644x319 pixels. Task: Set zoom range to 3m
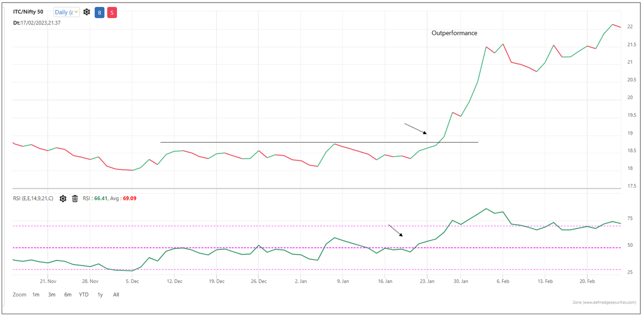[52, 294]
